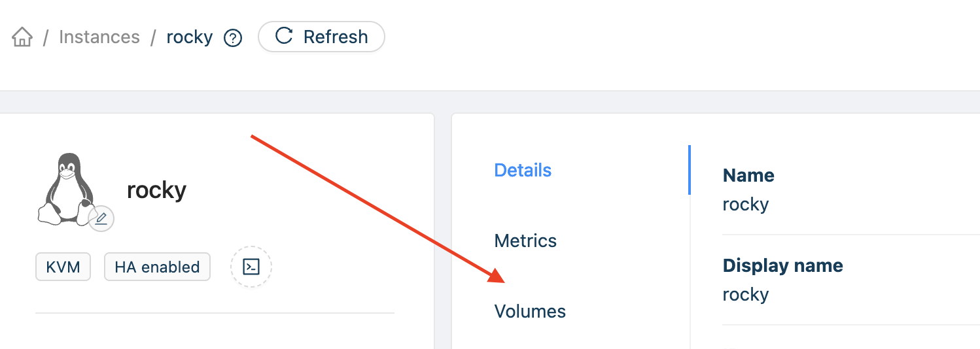Select the rocky value under Display name

745,294
